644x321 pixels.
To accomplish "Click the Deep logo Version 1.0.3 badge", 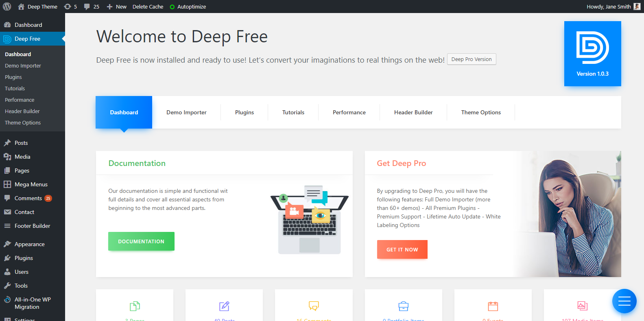I will coord(593,54).
